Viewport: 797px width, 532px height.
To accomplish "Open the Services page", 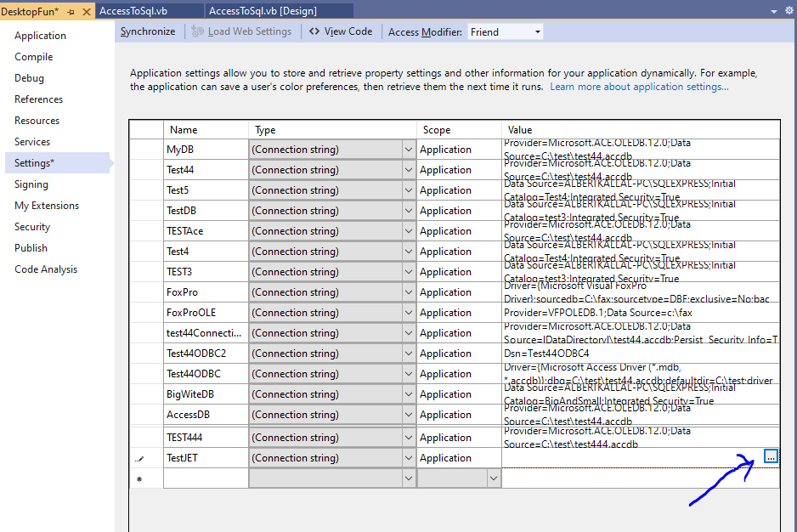I will coord(32,142).
